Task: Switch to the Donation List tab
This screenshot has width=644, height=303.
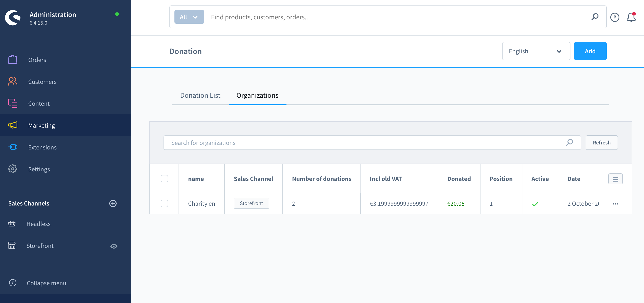Action: tap(200, 95)
